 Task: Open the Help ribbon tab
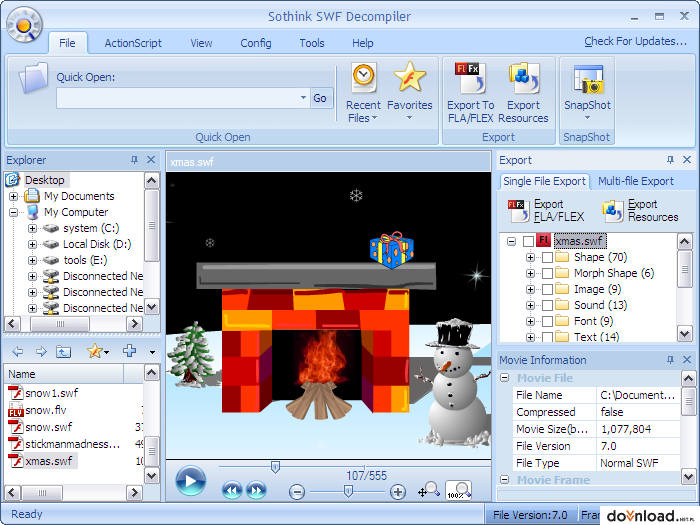(362, 43)
